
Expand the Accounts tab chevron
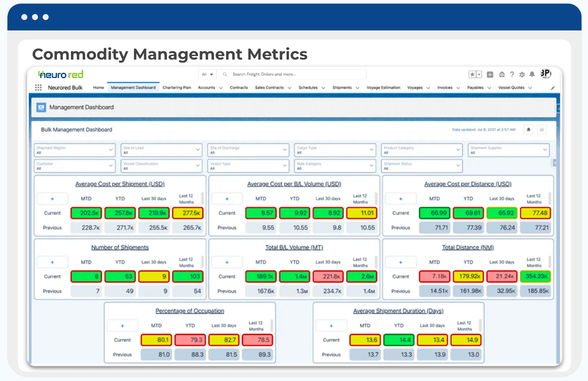(x=221, y=88)
